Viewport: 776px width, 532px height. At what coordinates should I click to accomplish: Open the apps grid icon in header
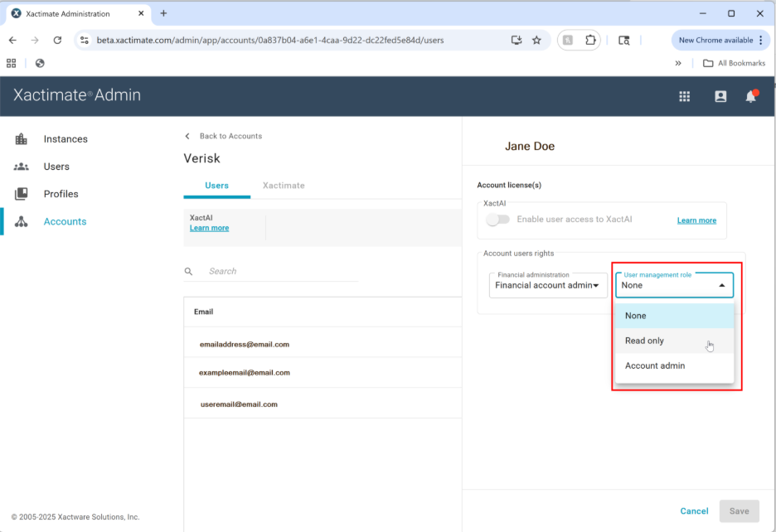tap(685, 96)
